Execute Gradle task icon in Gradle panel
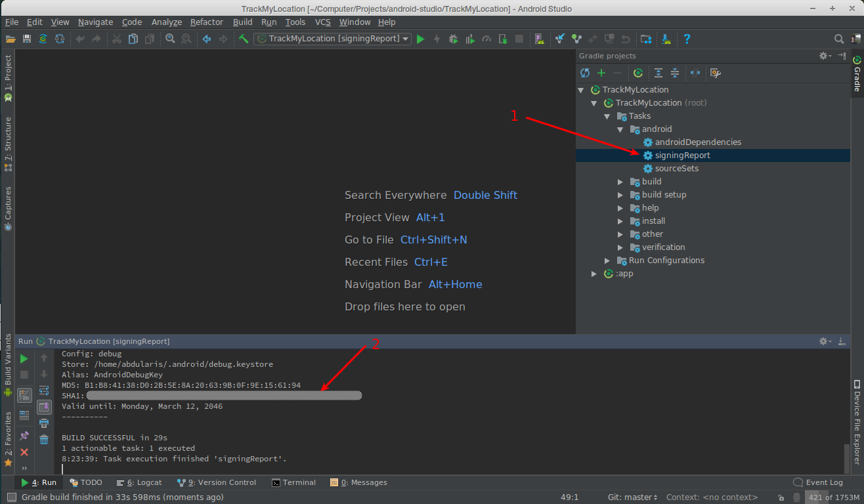864x504 pixels. click(x=637, y=73)
